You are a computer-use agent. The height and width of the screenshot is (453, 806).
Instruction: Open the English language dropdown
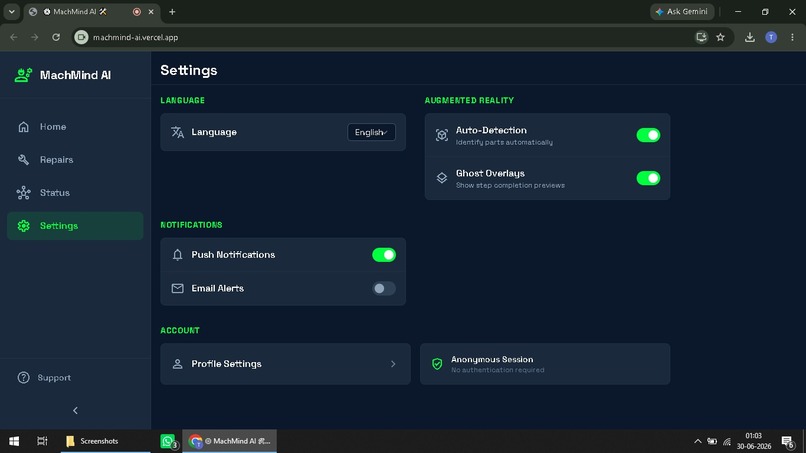click(x=371, y=132)
